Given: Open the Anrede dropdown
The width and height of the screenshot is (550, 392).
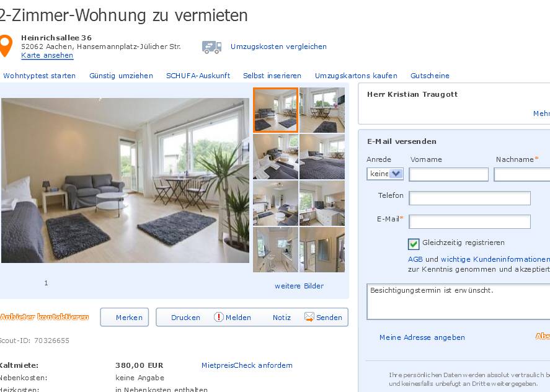Looking at the screenshot, I should click(x=385, y=174).
